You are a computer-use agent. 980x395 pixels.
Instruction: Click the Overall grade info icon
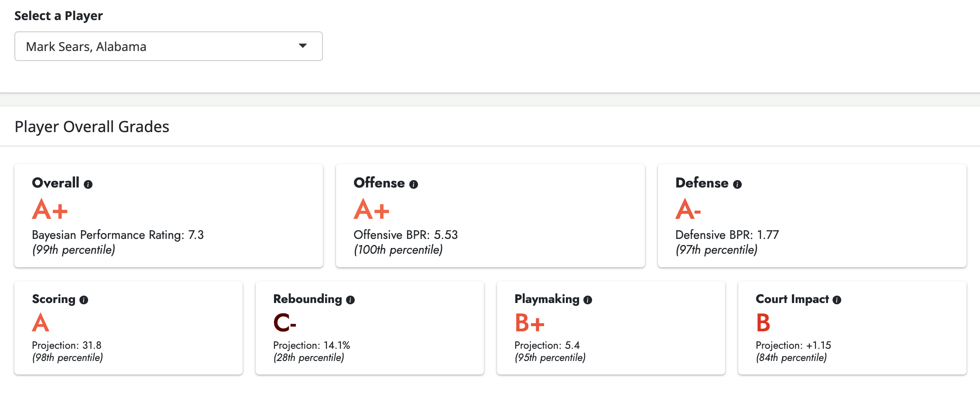(x=88, y=184)
